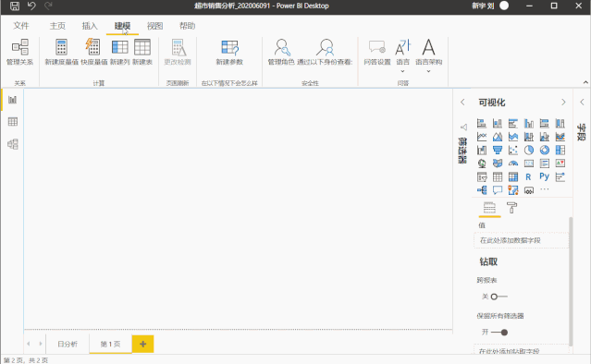Select the 第 1 页 page tab
Screen dimensions: 591x364
pyautogui.click(x=110, y=344)
